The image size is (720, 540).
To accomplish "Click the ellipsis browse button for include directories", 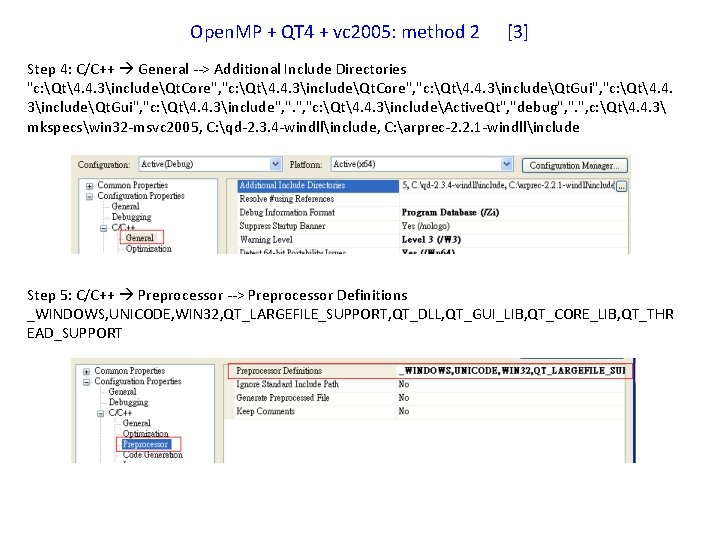I will (621, 186).
